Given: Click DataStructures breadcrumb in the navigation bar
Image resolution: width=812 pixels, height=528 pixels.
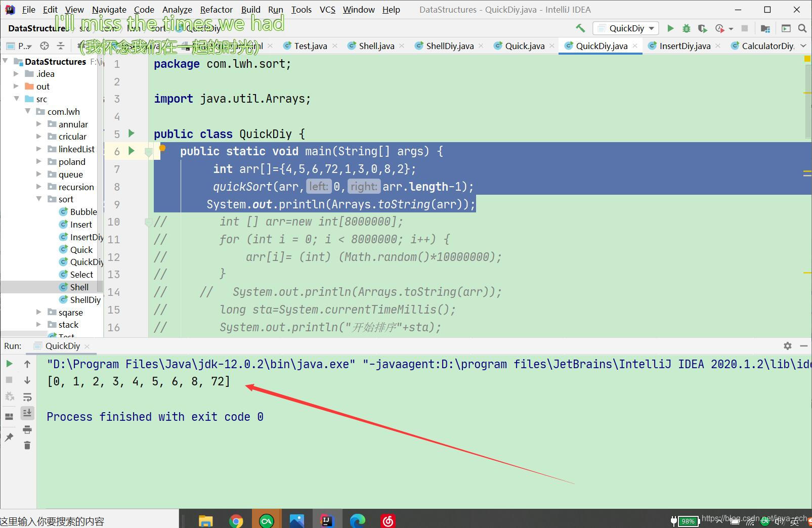Looking at the screenshot, I should [37, 28].
